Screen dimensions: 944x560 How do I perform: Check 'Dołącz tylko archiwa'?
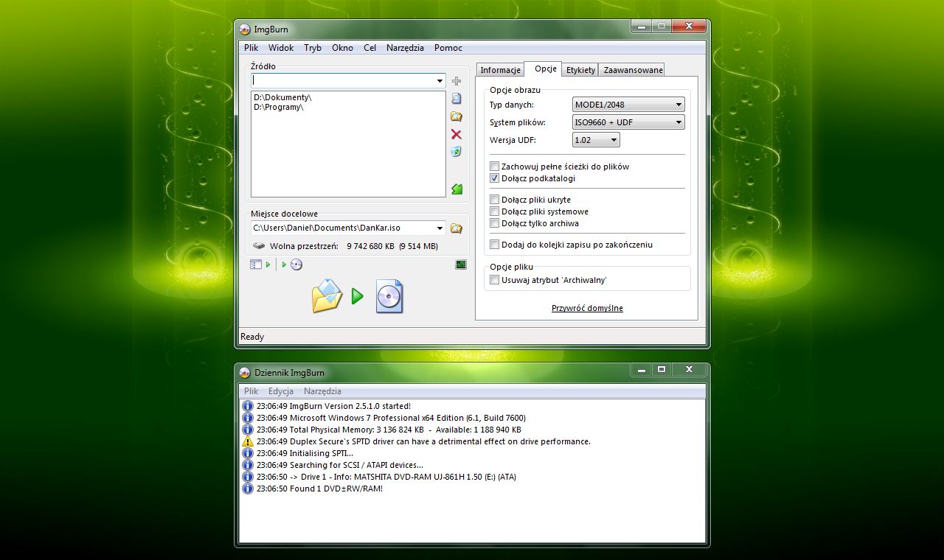coord(495,223)
